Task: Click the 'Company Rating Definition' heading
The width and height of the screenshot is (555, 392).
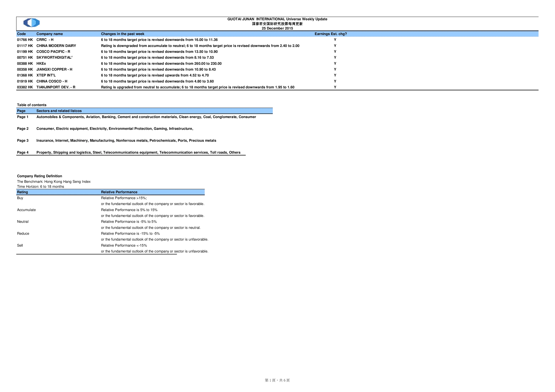Action: click(40, 176)
